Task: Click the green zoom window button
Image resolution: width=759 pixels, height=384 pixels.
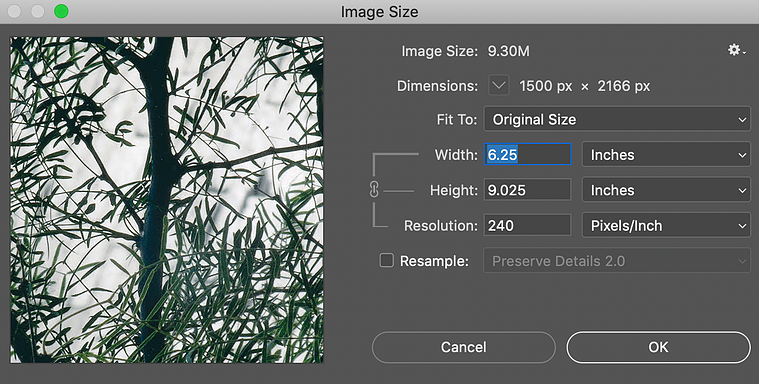Action: pos(61,11)
